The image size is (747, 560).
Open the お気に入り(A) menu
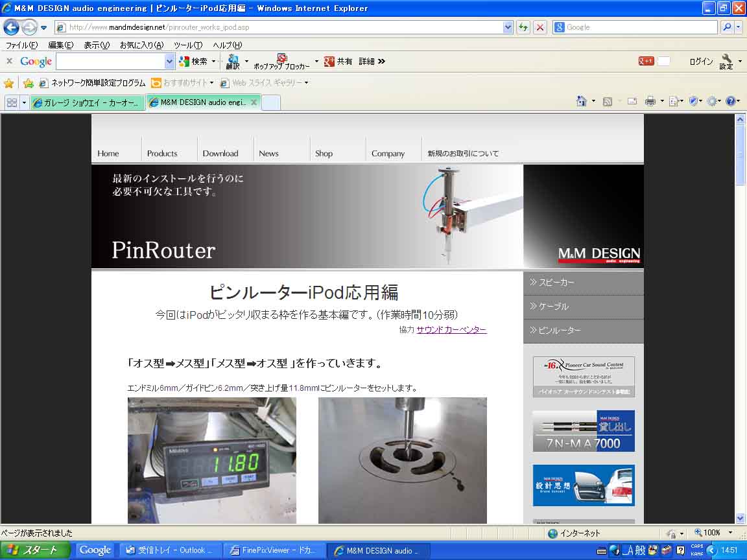tap(142, 45)
